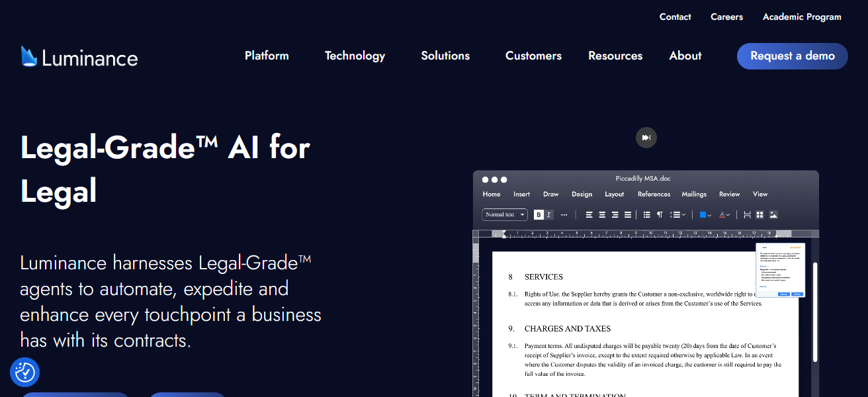Click the line spacing icon
868x397 pixels.
point(674,214)
